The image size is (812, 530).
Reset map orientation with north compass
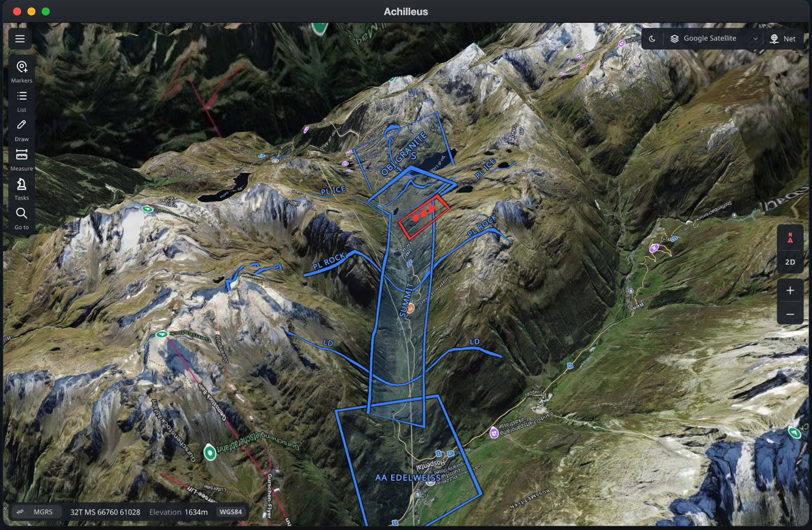pos(790,237)
